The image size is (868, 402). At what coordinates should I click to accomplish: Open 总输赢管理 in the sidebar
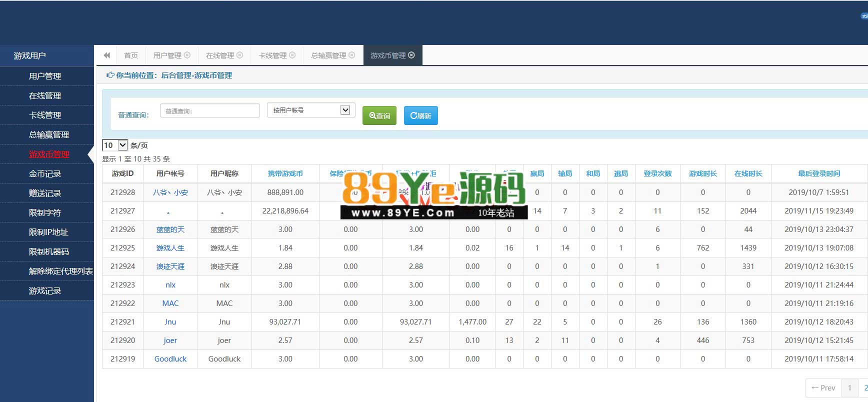pos(47,134)
